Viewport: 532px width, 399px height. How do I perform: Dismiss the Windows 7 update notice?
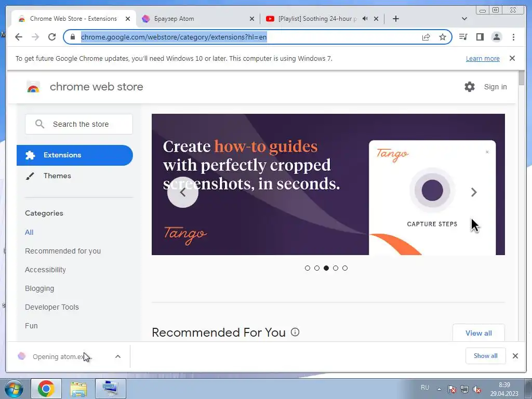512,58
